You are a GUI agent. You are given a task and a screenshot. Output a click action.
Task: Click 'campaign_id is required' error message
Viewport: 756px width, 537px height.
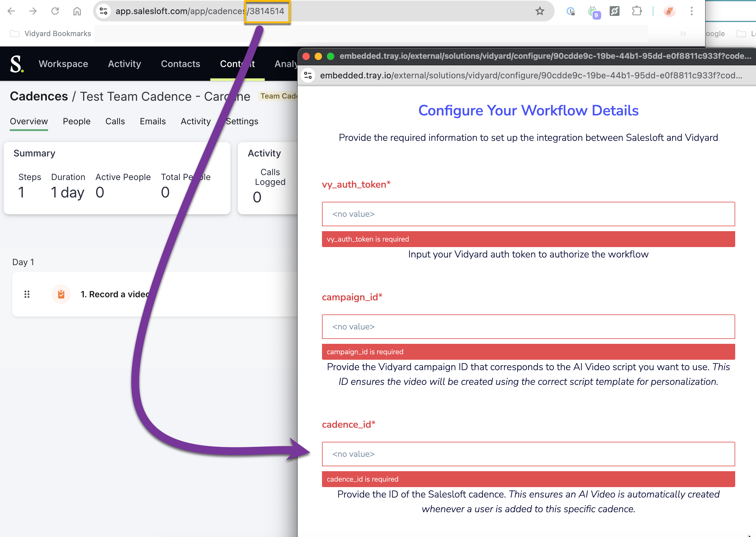(528, 352)
